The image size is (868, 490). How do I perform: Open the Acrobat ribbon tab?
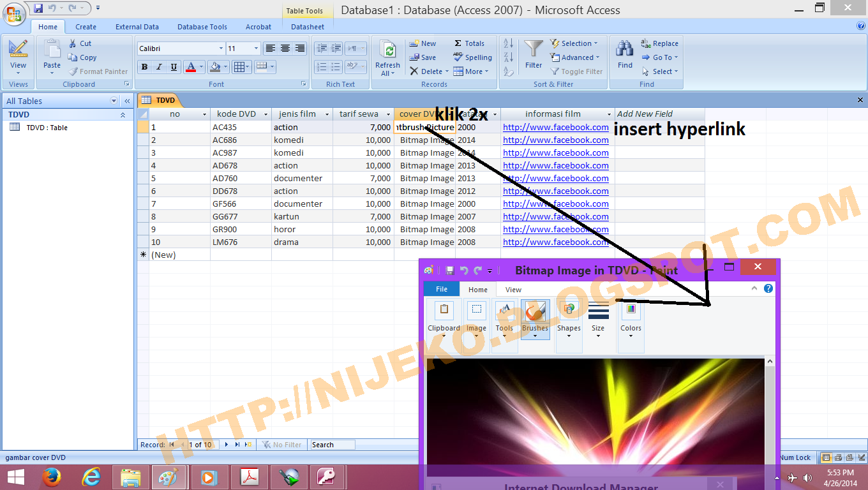(258, 27)
